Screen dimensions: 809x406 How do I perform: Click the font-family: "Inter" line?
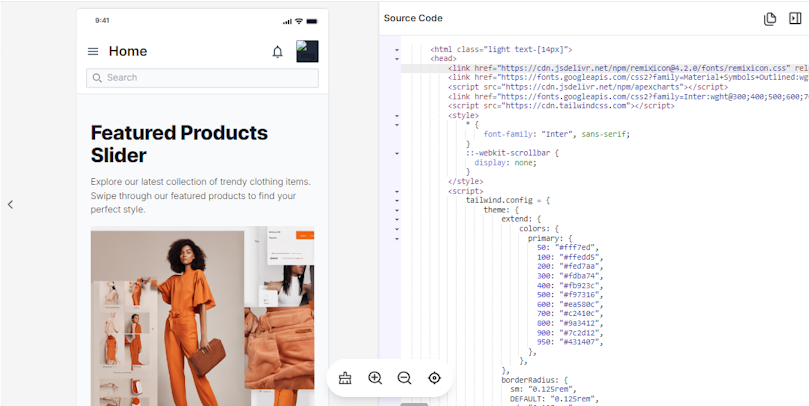557,135
